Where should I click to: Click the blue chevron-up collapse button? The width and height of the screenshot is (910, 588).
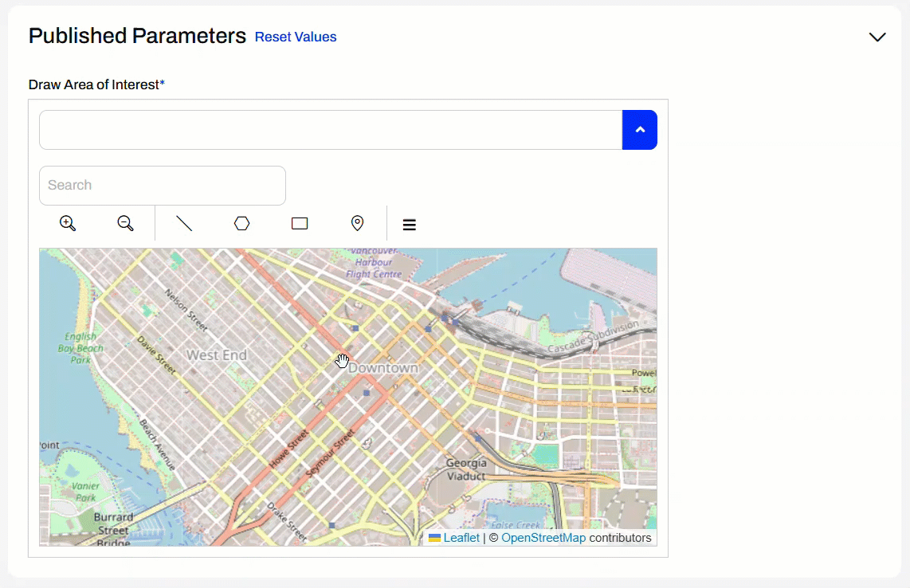[x=639, y=130]
